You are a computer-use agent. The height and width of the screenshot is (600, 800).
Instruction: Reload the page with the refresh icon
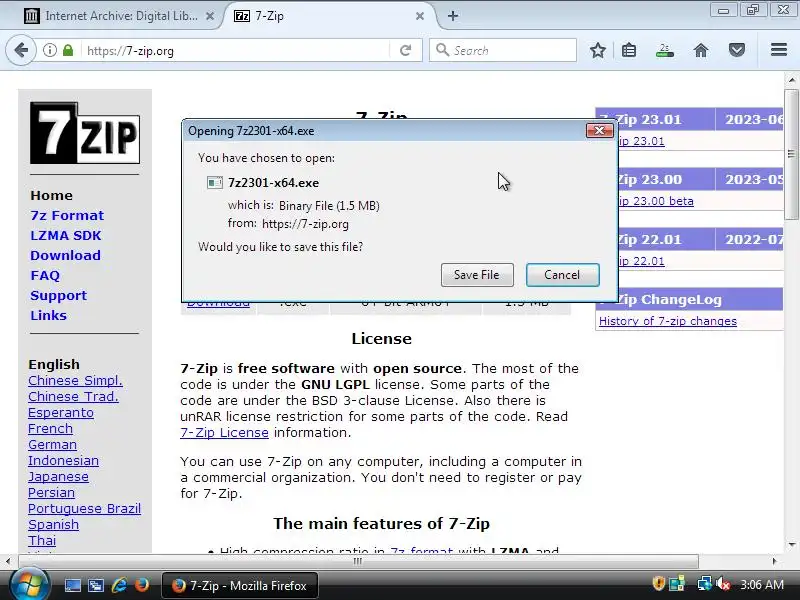pyautogui.click(x=406, y=50)
